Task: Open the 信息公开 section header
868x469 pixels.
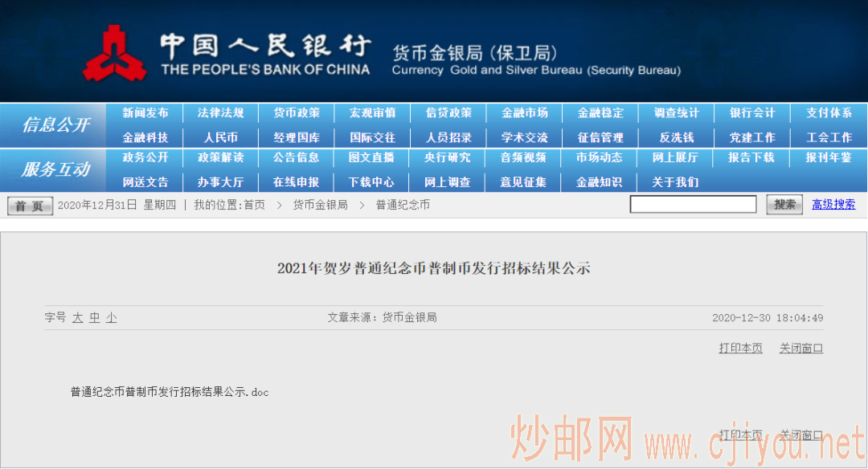Action: click(55, 125)
